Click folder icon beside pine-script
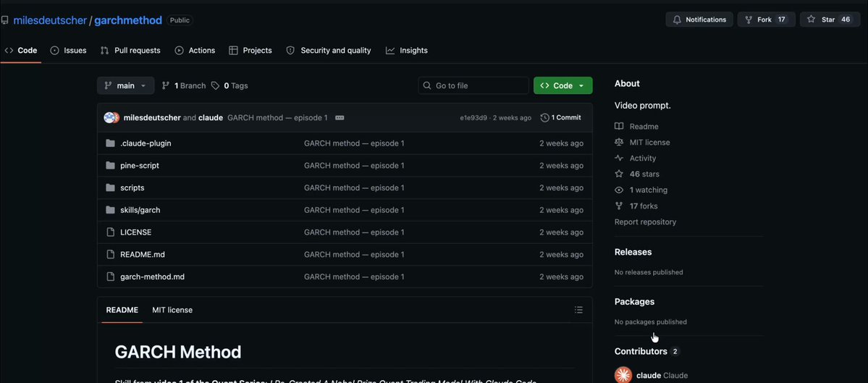 [x=110, y=166]
